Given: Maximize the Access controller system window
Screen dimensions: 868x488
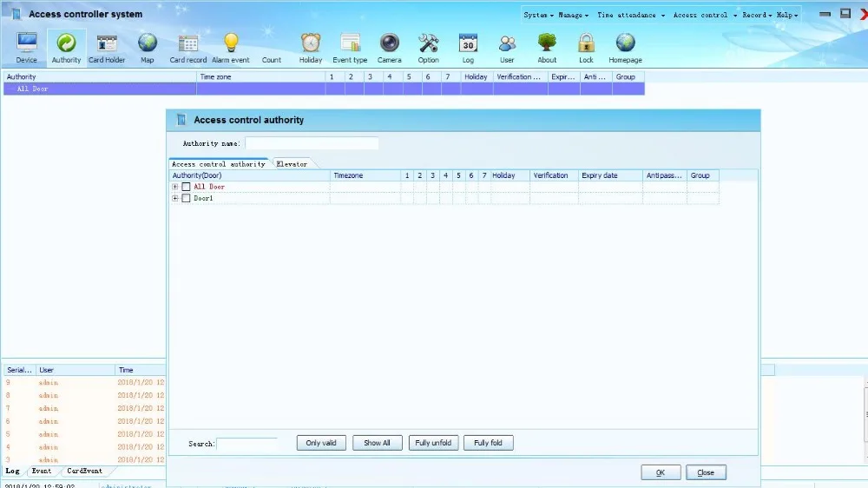Looking at the screenshot, I should point(845,13).
